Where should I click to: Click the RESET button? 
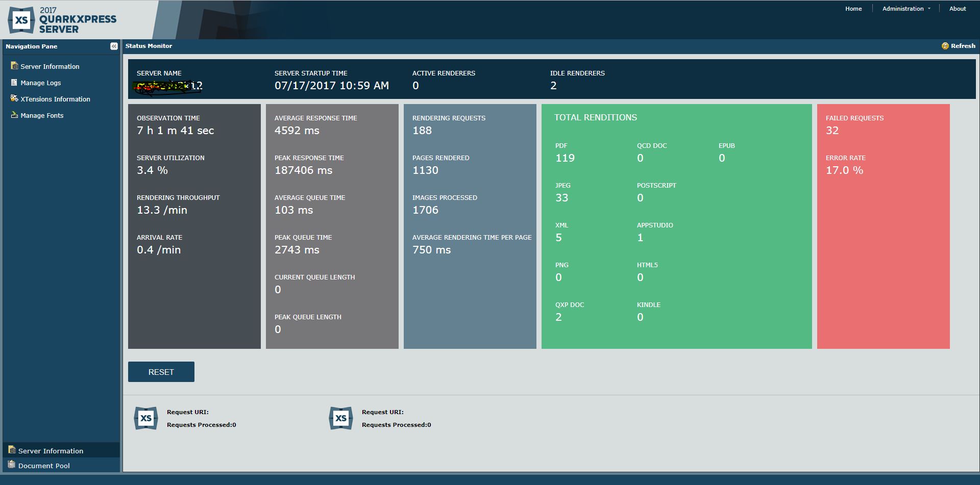point(161,372)
